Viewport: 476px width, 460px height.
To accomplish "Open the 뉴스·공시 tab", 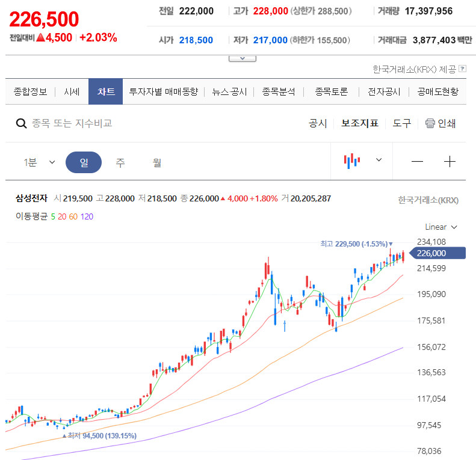I will pyautogui.click(x=229, y=91).
